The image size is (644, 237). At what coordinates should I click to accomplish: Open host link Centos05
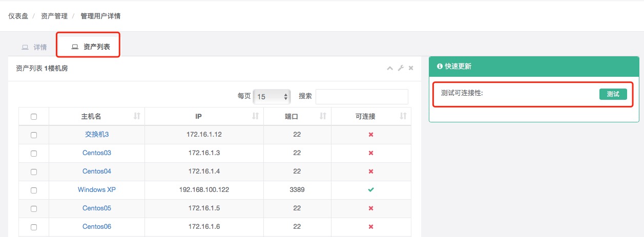pos(97,208)
